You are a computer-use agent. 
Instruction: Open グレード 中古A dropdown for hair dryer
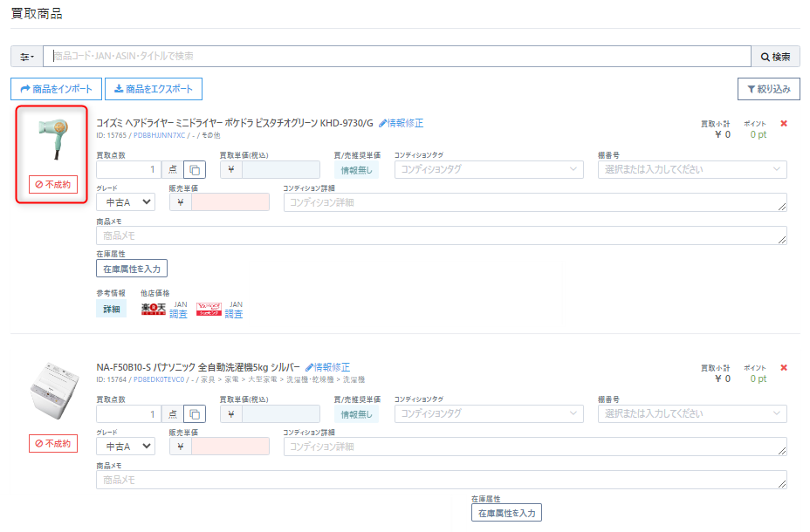pyautogui.click(x=126, y=202)
